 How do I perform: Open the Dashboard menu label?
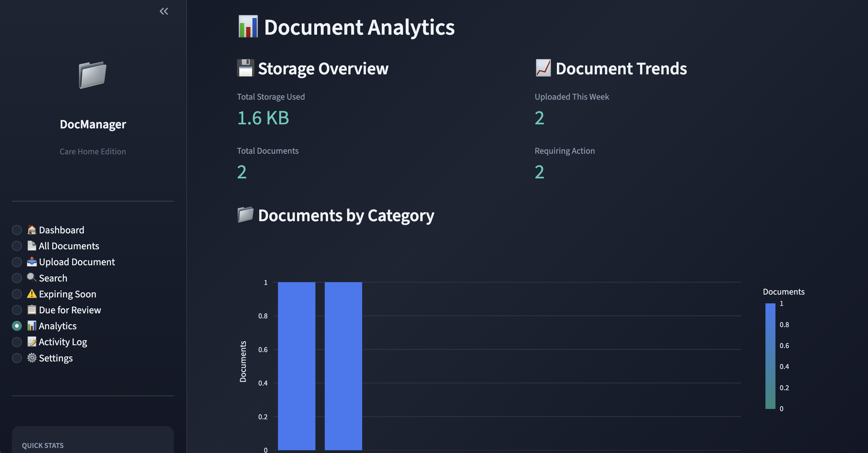pyautogui.click(x=62, y=230)
